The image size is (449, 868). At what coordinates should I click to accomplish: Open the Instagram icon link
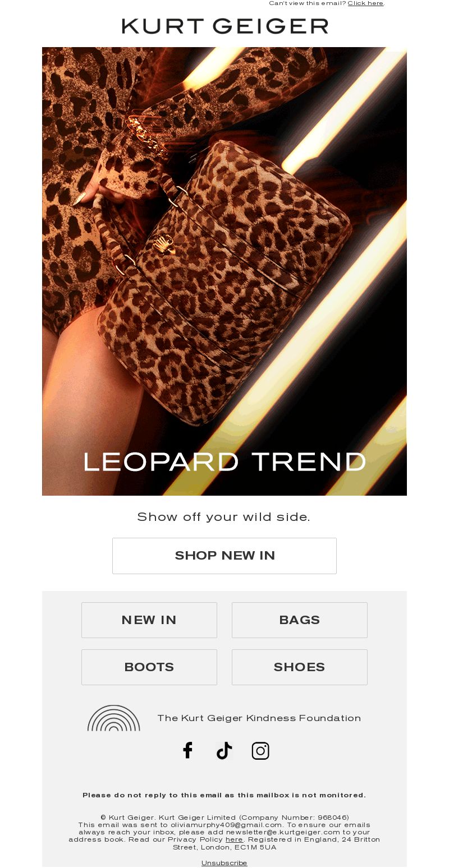(x=260, y=750)
